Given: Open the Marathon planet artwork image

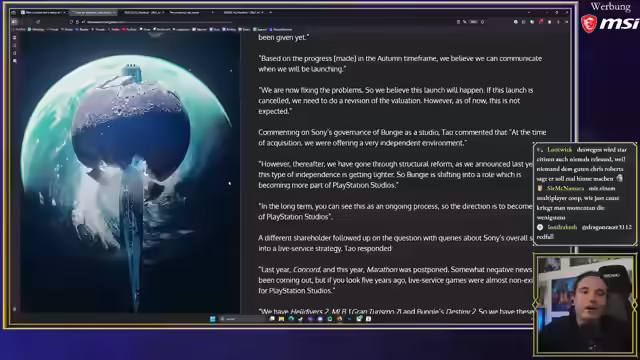Looking at the screenshot, I should 131,173.
